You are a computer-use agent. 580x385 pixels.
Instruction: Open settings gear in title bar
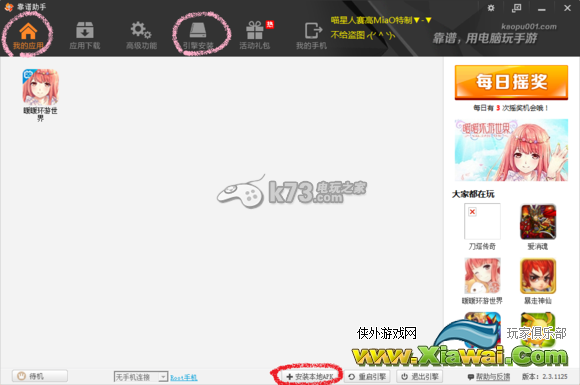[490, 8]
